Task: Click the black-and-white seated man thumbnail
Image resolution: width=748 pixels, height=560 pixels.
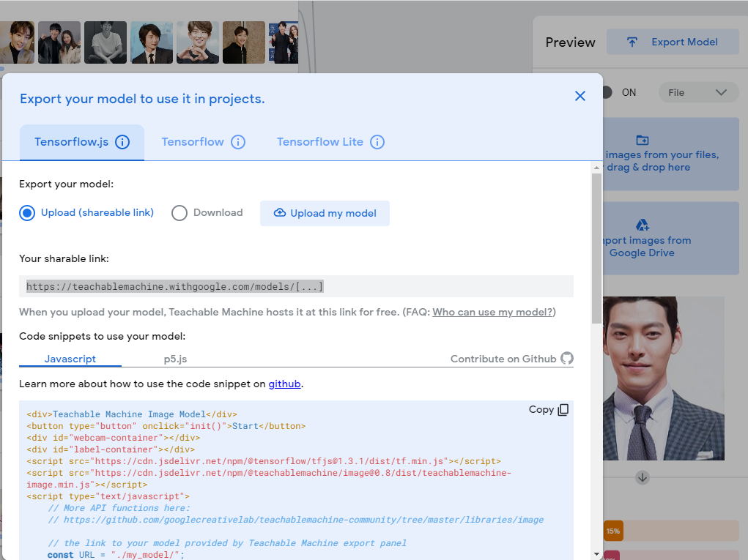Action: click(105, 42)
